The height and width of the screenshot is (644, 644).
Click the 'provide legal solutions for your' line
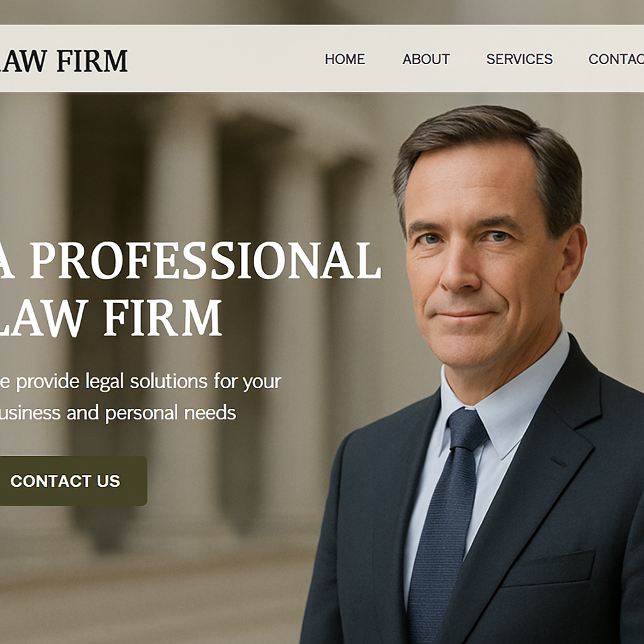[148, 382]
